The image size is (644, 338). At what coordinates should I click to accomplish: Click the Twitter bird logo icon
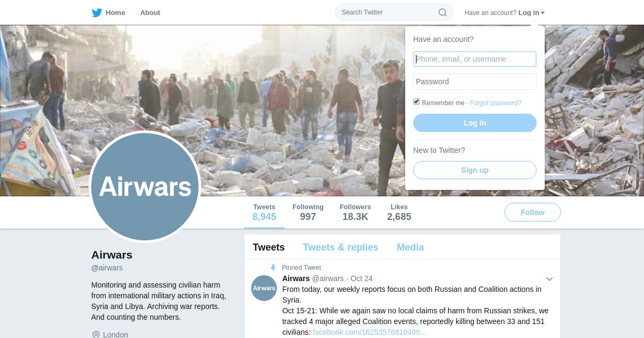point(97,13)
